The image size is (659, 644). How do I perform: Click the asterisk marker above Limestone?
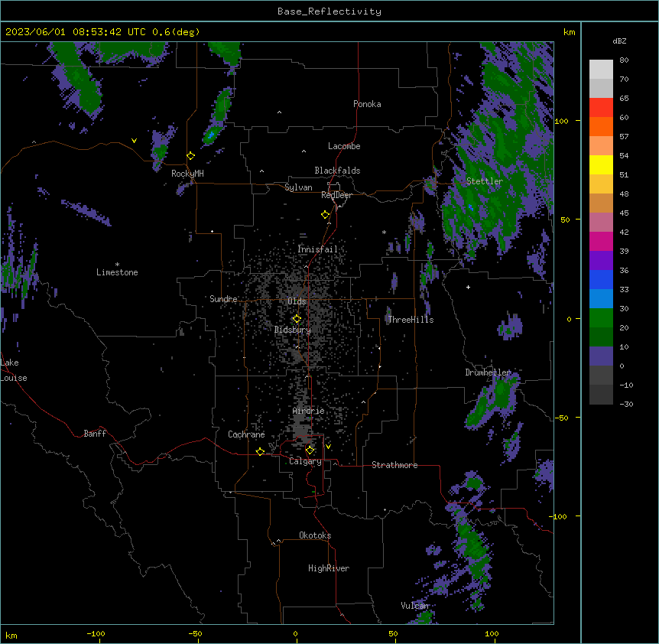[x=117, y=265]
